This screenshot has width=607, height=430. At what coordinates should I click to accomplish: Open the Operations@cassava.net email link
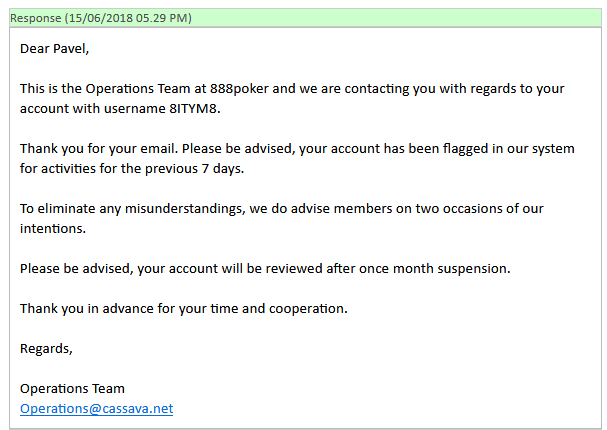click(96, 408)
